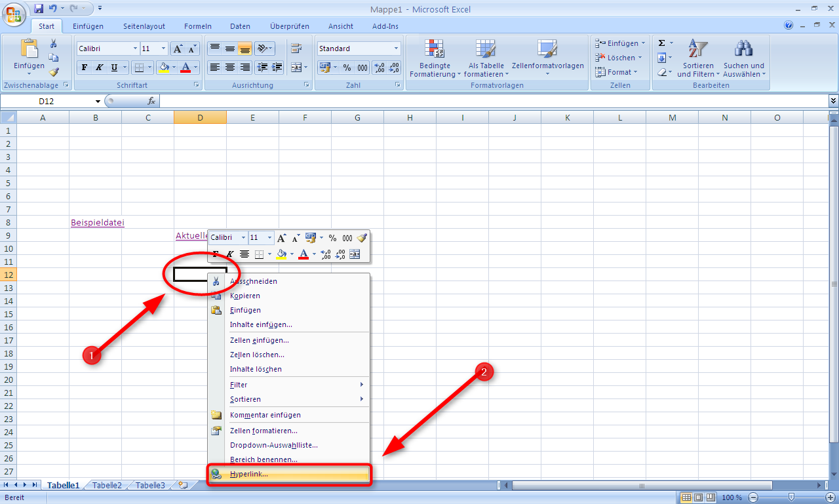Screen dimensions: 839x504
Task: Click the zoom slider handle in the status bar
Action: [x=792, y=497]
